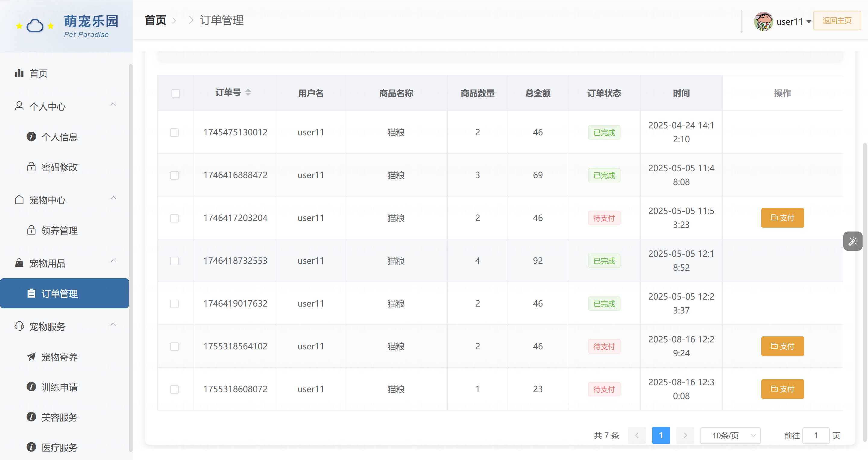Open 首页 in the sidebar
The height and width of the screenshot is (460, 868).
[64, 73]
